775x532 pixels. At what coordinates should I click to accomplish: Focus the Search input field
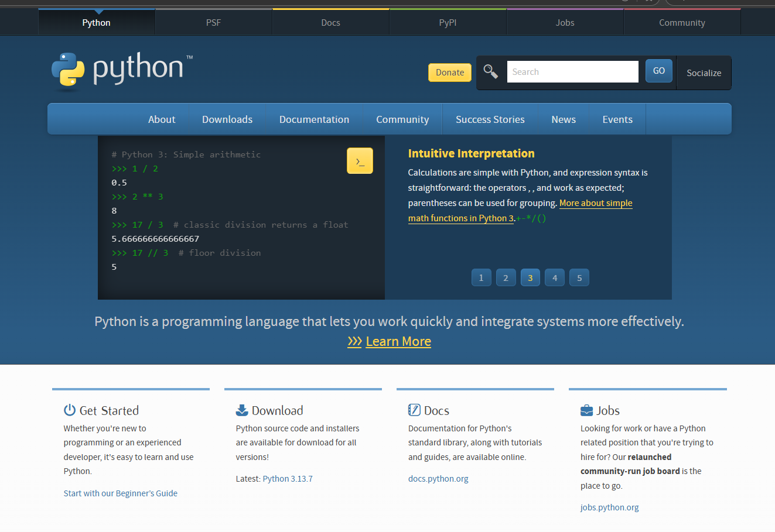point(573,72)
